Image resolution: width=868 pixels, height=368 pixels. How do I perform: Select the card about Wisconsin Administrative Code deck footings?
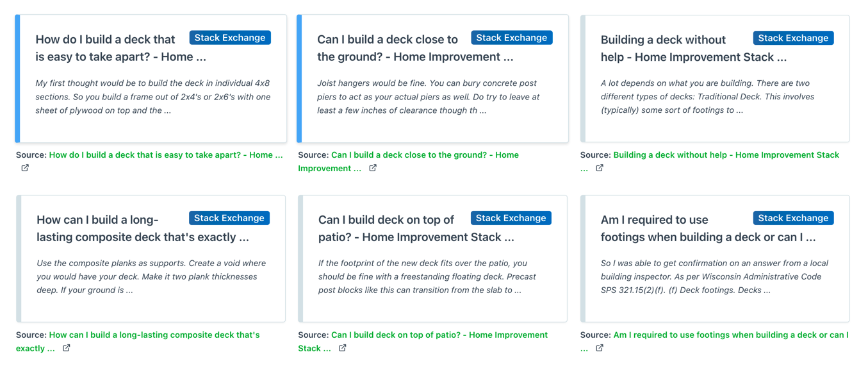[x=715, y=258]
